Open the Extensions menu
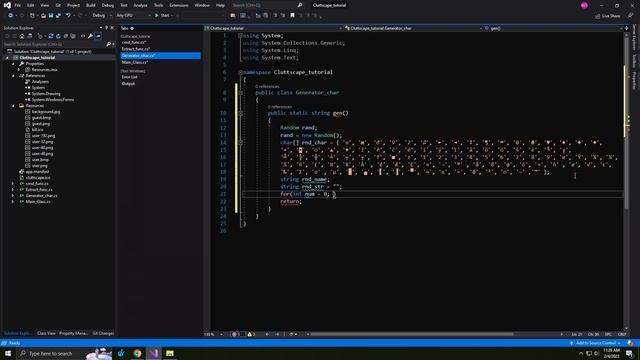 pyautogui.click(x=179, y=5)
